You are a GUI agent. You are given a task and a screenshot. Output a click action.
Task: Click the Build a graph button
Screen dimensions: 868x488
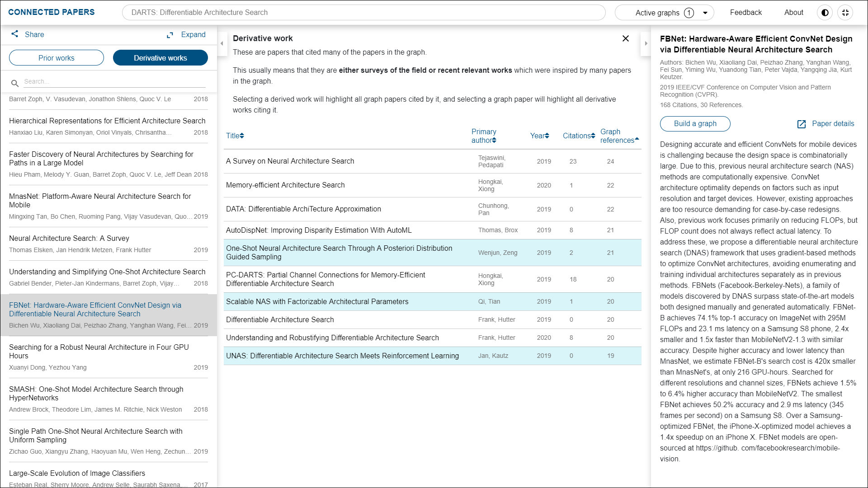tap(695, 124)
